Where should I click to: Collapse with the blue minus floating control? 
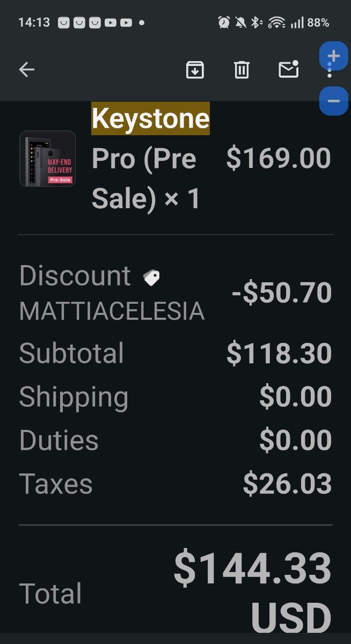click(x=333, y=100)
